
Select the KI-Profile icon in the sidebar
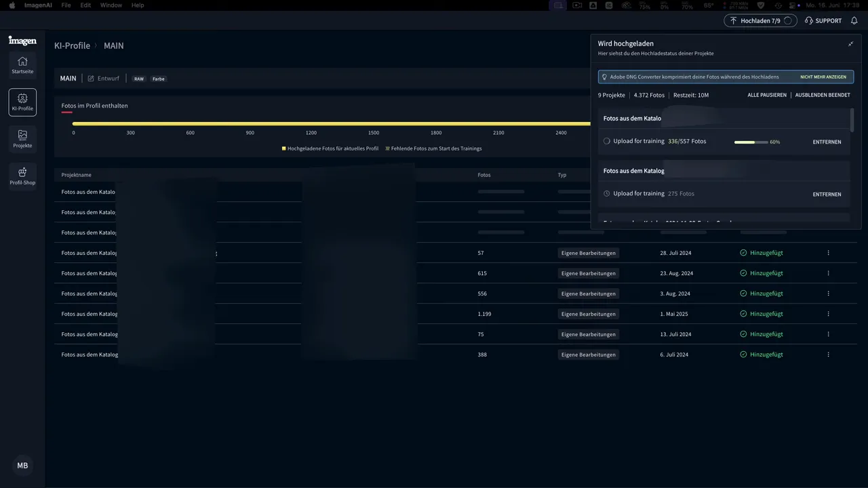pyautogui.click(x=22, y=102)
